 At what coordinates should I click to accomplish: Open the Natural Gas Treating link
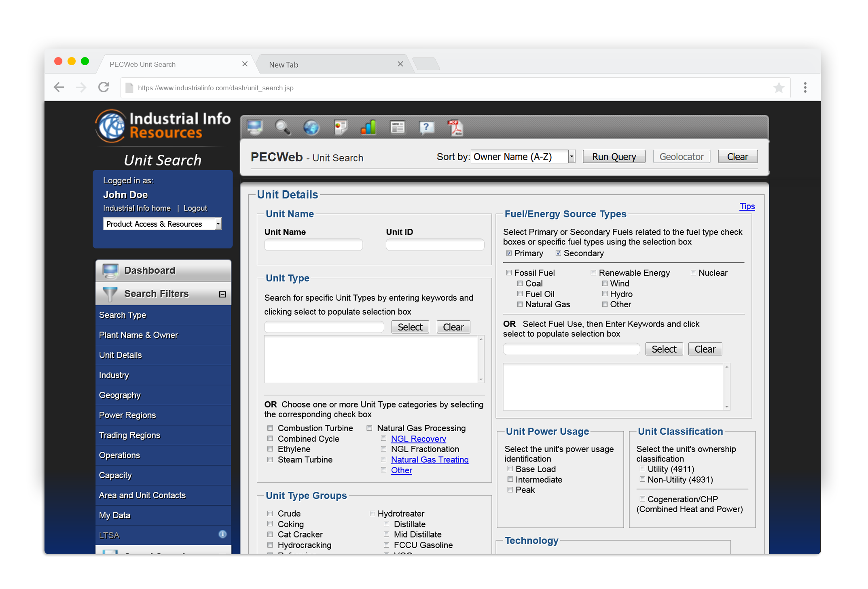point(430,460)
